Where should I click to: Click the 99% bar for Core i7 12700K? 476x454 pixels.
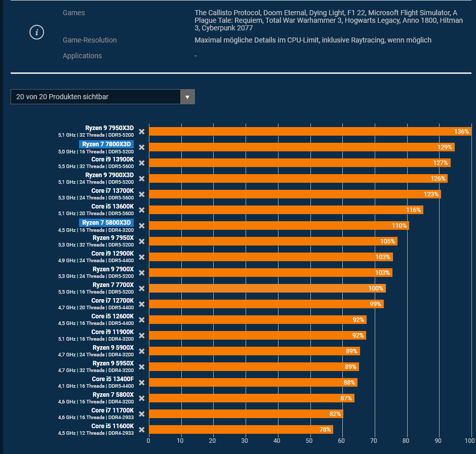[266, 304]
